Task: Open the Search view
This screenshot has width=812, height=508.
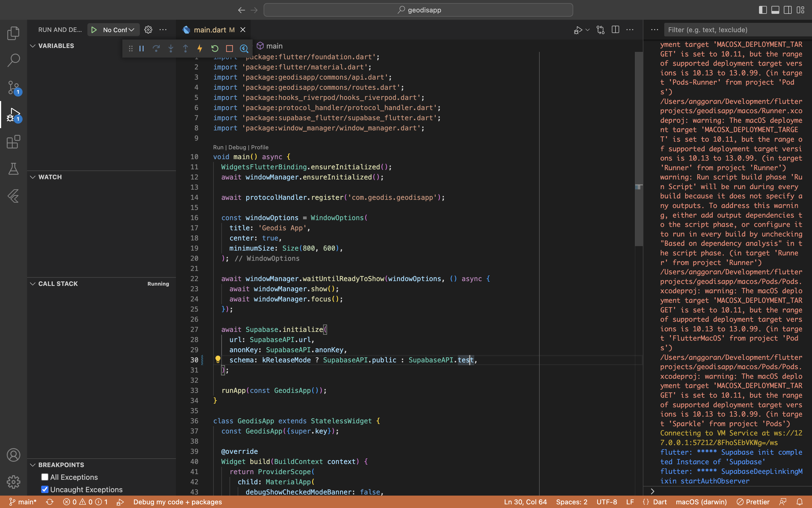Action: click(x=14, y=60)
